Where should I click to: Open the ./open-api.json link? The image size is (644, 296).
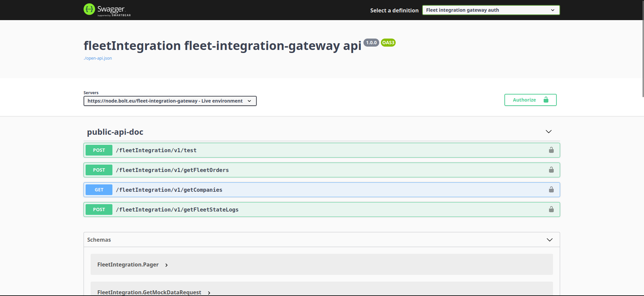click(98, 58)
